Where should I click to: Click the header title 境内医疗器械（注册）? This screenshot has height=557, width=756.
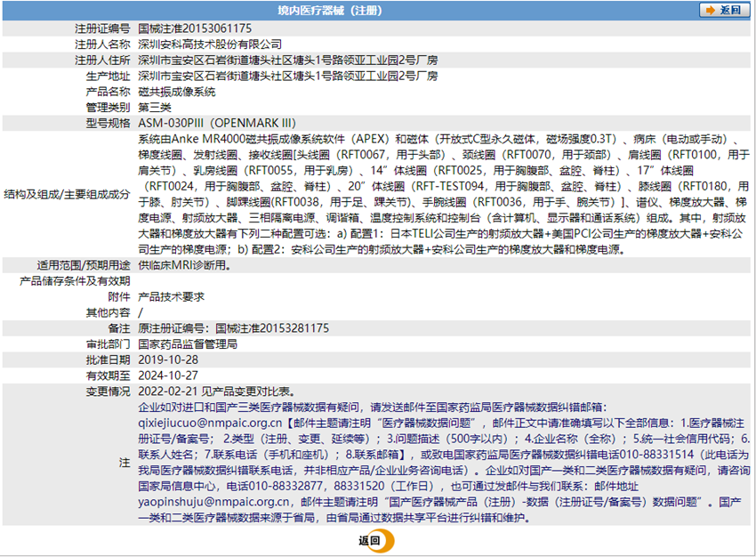330,10
